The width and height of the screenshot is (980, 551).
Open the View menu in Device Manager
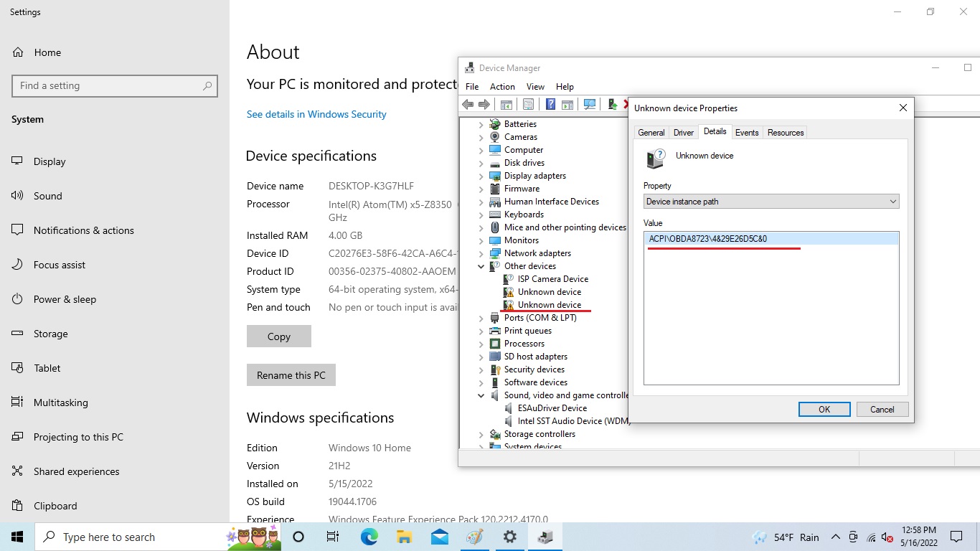(x=535, y=86)
